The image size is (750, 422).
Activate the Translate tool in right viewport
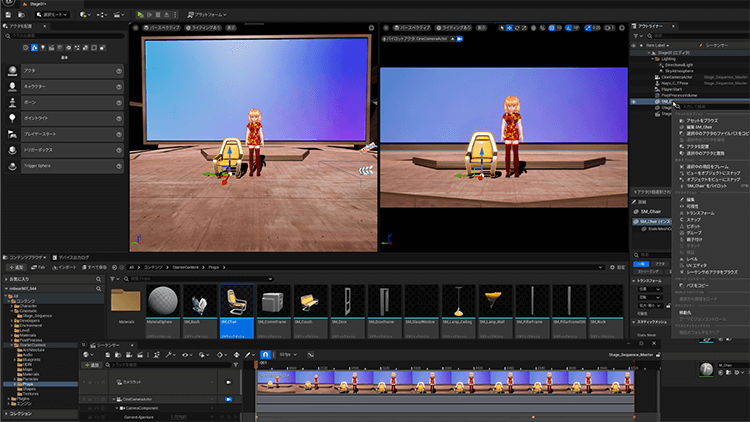(509, 28)
